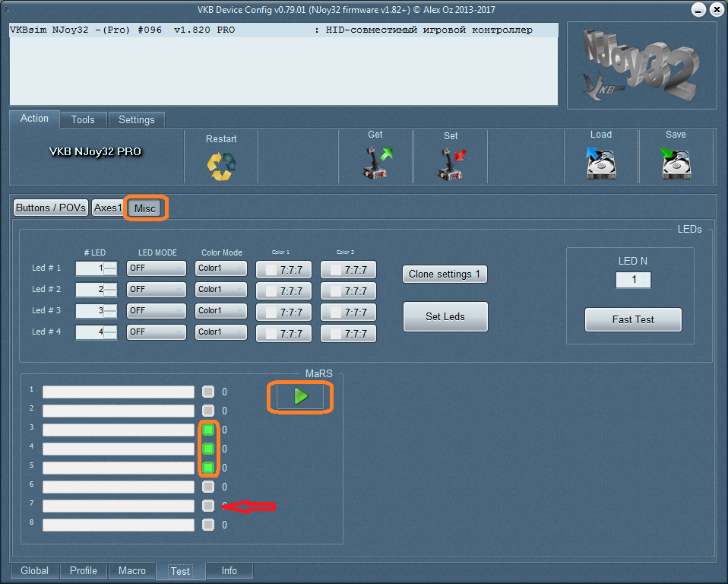728x584 pixels.
Task: Click the Get joystick icon
Action: [375, 163]
